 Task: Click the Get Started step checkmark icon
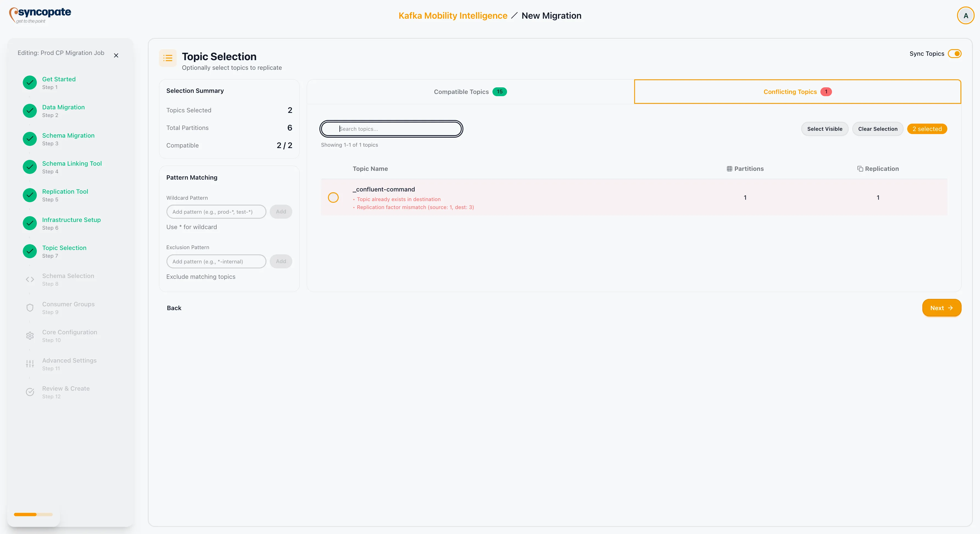[x=30, y=82]
